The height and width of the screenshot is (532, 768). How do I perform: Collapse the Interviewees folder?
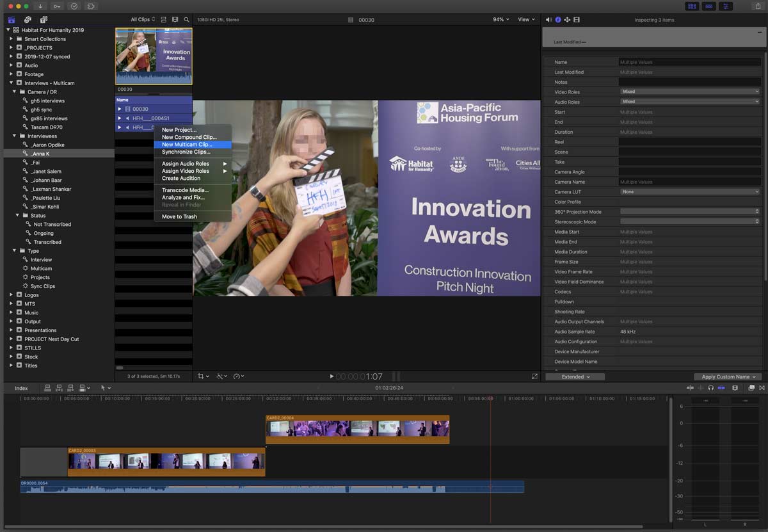pos(15,136)
